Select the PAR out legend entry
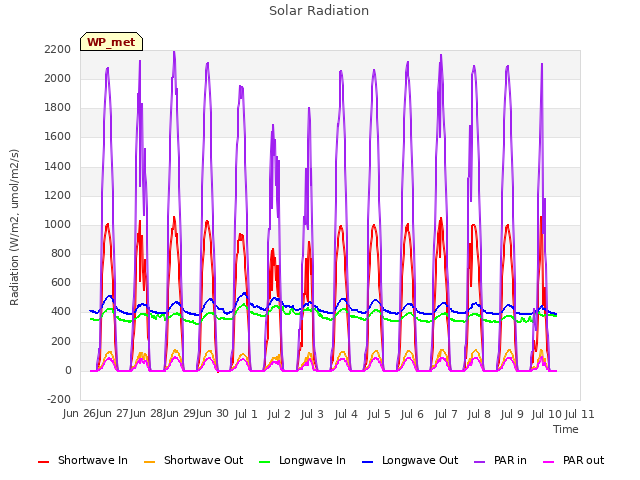 573,460
